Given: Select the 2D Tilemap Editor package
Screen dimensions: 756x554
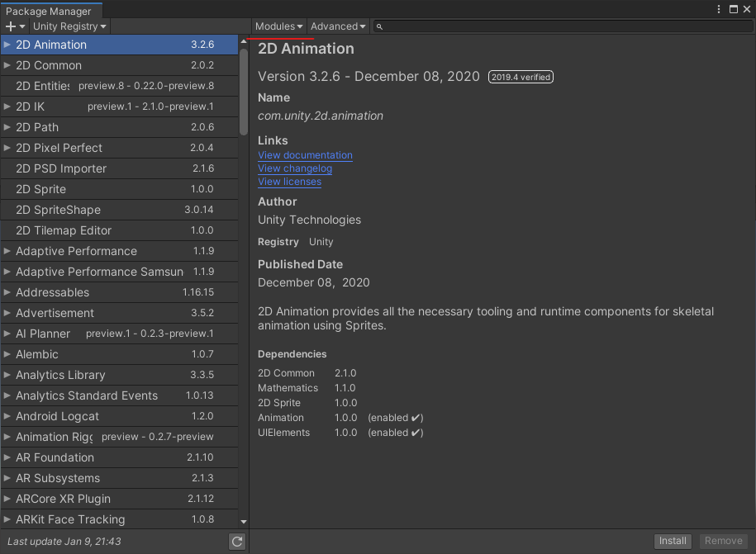Looking at the screenshot, I should tap(120, 230).
